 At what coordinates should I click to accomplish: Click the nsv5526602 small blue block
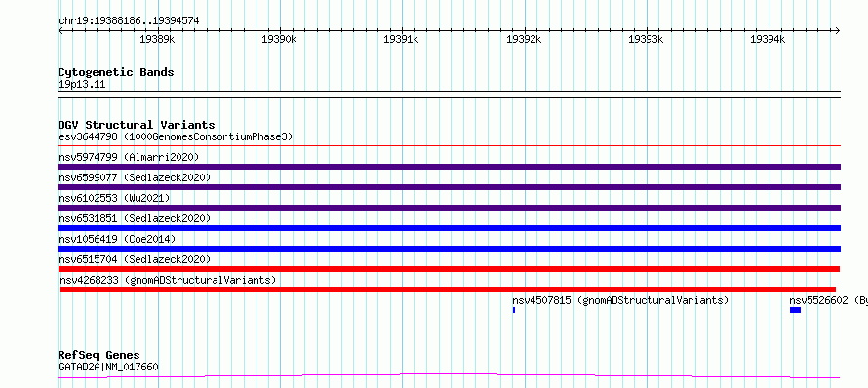tap(795, 310)
